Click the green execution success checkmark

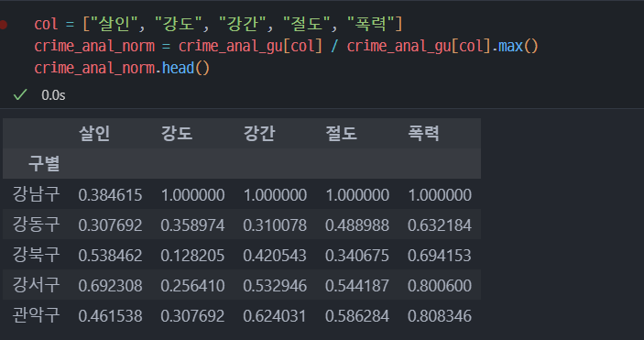(20, 95)
